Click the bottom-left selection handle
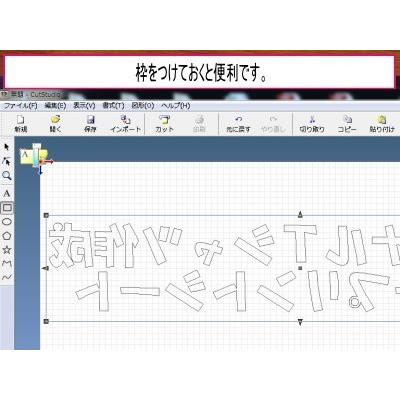Image resolution: width=400 pixels, height=400 pixels. pos(46,321)
